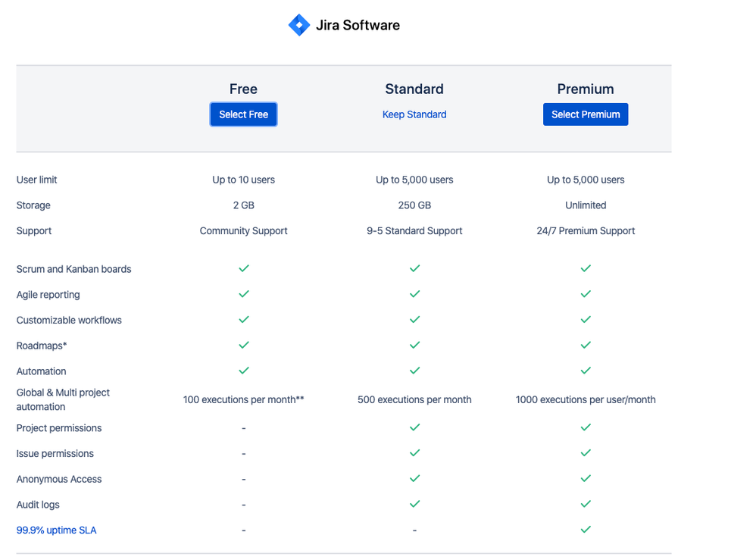Click the Keep Standard link
The image size is (756, 560).
[414, 114]
